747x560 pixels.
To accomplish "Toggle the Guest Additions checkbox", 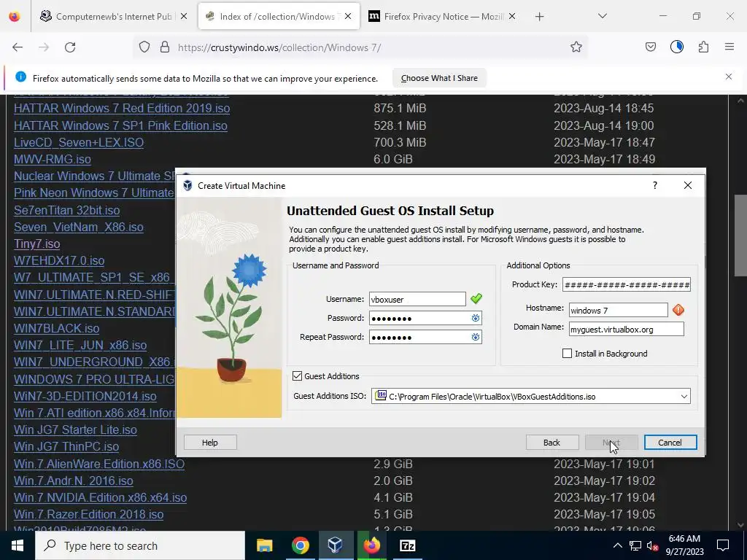I will [x=298, y=376].
